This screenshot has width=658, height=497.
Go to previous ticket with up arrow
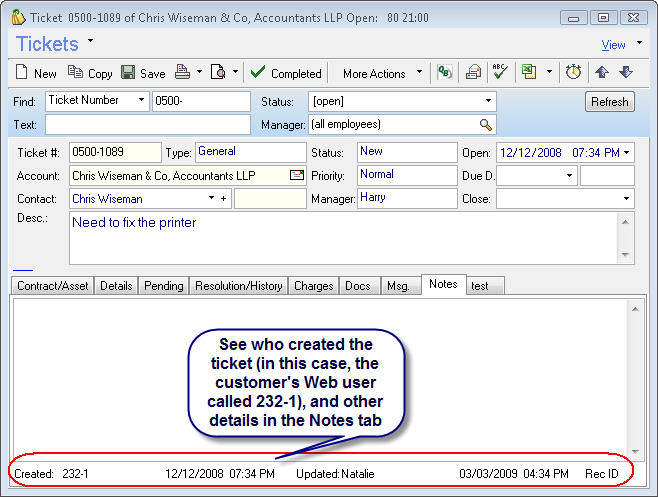pos(602,72)
